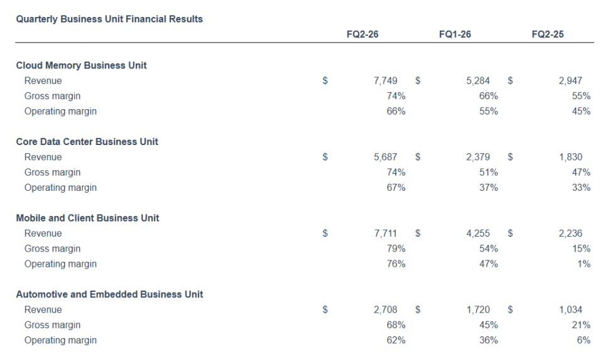Viewport: 603px width, 364px height.
Task: Click Cloud Memory FQ1-26 revenue 5,284
Action: (x=478, y=81)
